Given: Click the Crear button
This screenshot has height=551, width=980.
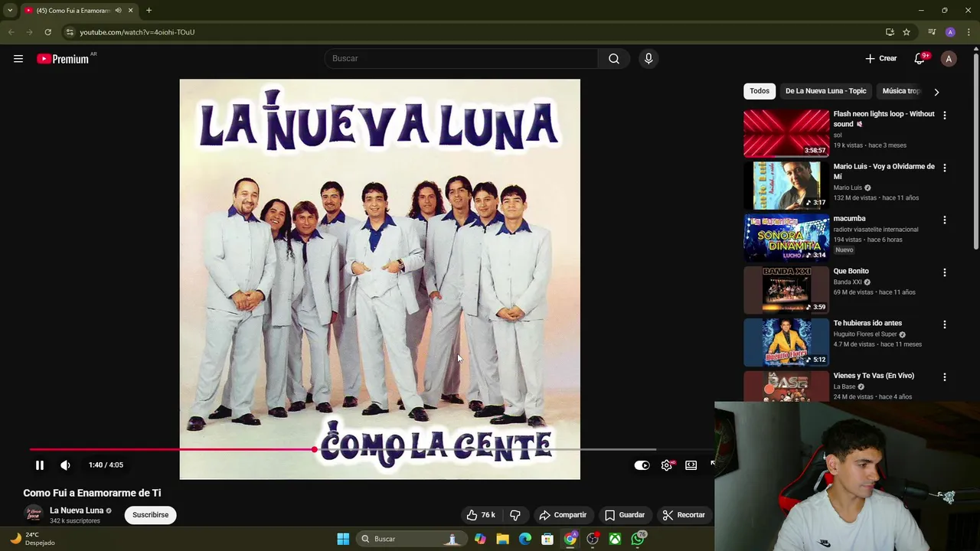Looking at the screenshot, I should 881,59.
